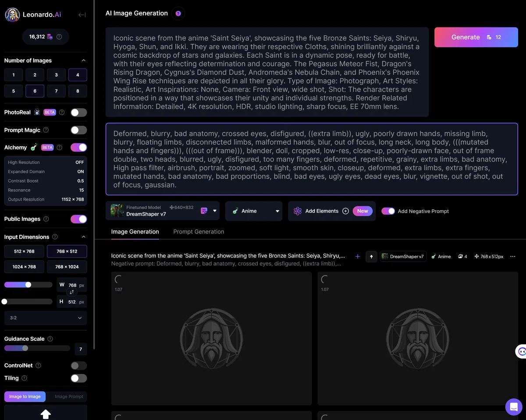Set number of images to 6

[35, 91]
